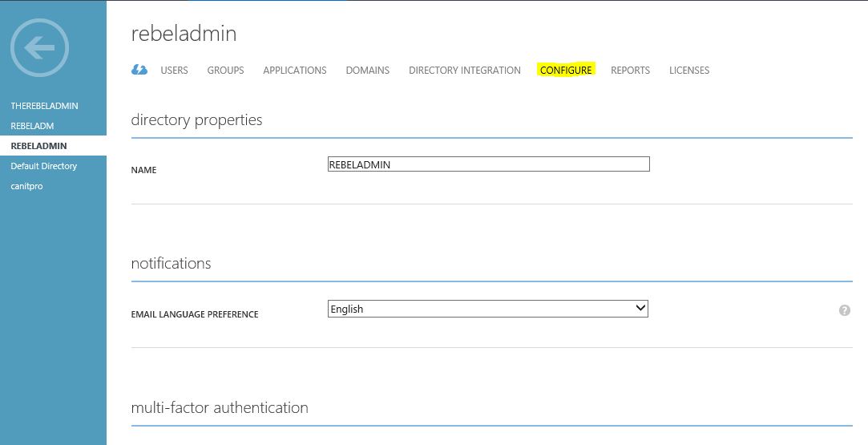Click the rebeladmin page title

[184, 34]
